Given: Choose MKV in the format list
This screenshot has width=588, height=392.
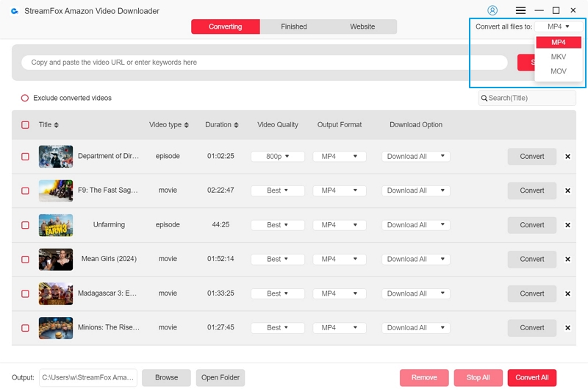Looking at the screenshot, I should tap(559, 57).
